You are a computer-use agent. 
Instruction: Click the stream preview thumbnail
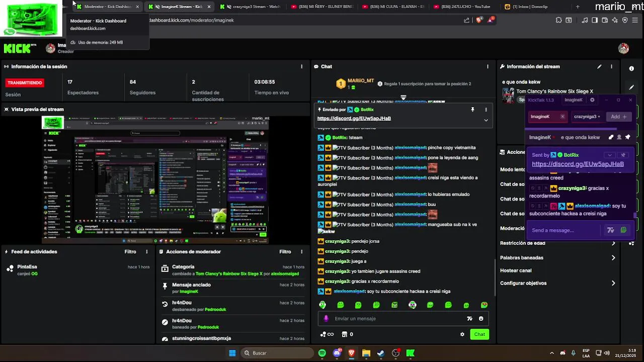[x=155, y=180]
